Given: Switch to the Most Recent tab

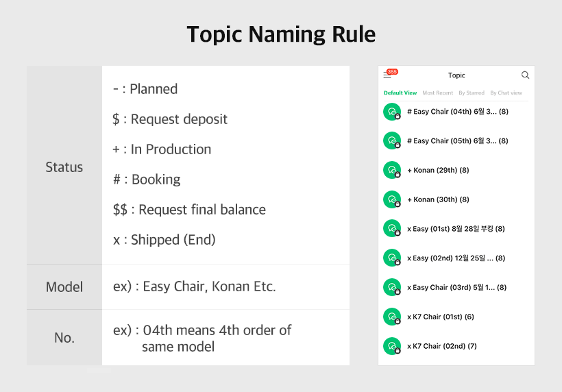Looking at the screenshot, I should coord(437,93).
